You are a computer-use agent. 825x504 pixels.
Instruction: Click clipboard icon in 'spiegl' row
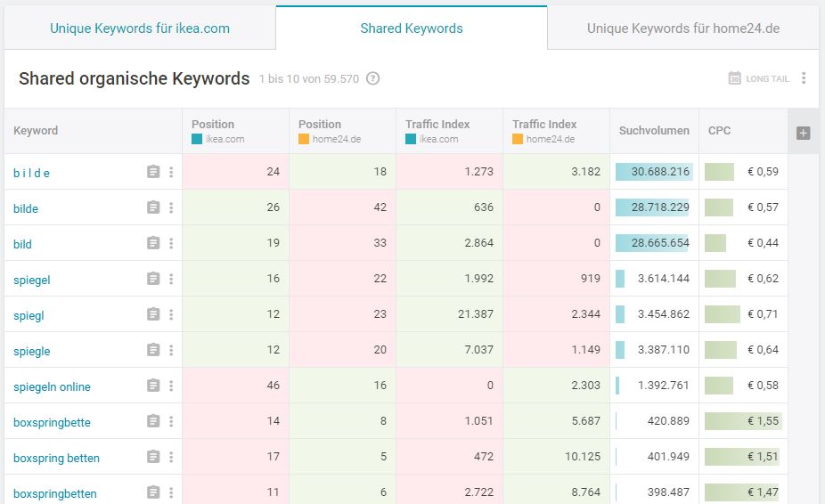pyautogui.click(x=153, y=314)
